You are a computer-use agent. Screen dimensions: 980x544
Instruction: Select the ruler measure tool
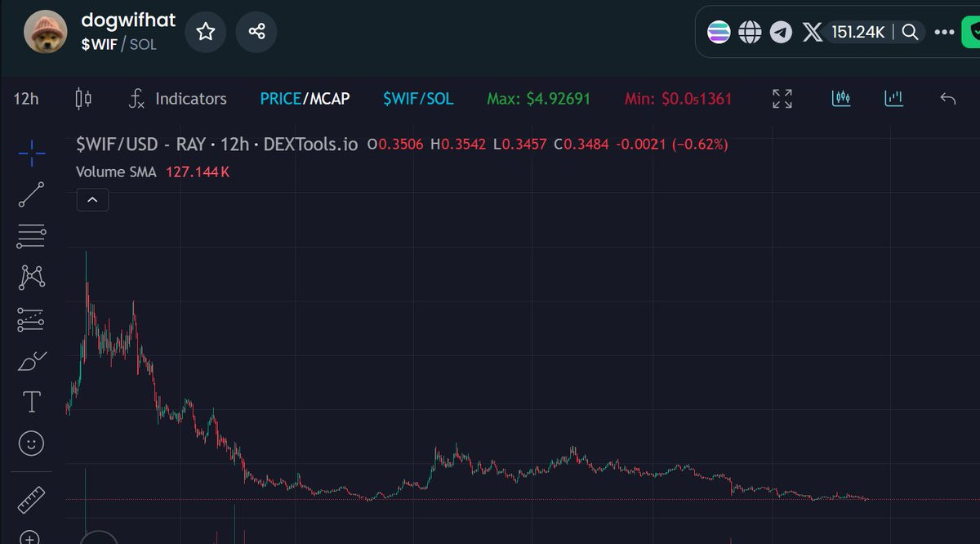coord(31,498)
